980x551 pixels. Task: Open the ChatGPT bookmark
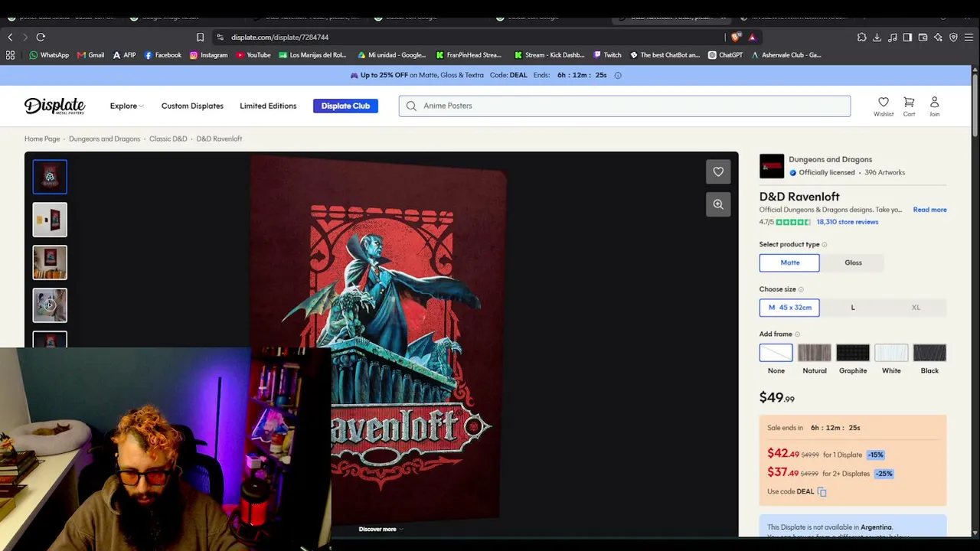pos(726,55)
